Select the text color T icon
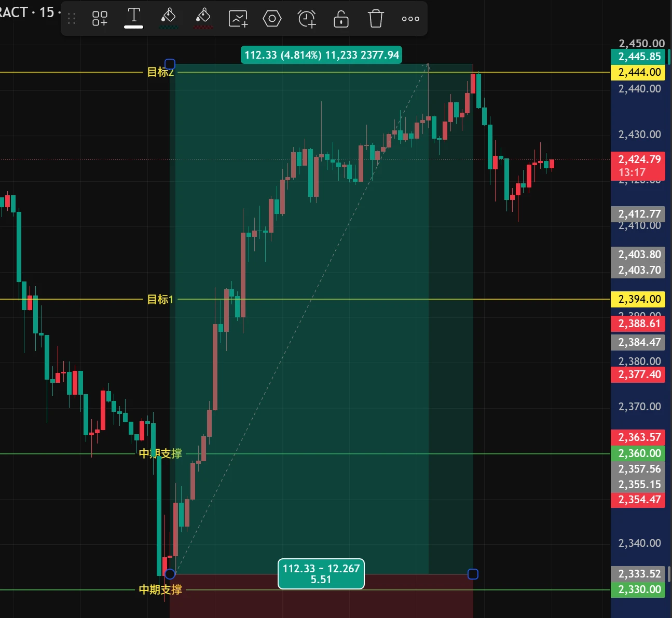 pyautogui.click(x=134, y=18)
